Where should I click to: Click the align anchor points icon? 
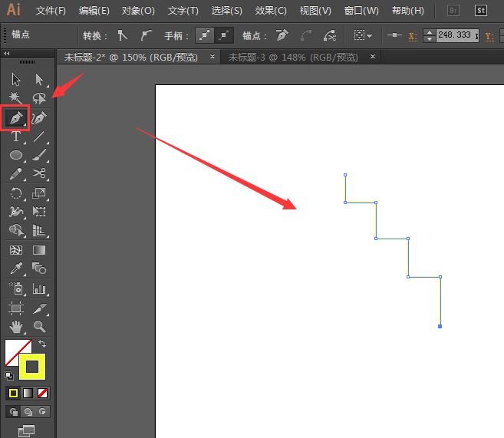[394, 35]
